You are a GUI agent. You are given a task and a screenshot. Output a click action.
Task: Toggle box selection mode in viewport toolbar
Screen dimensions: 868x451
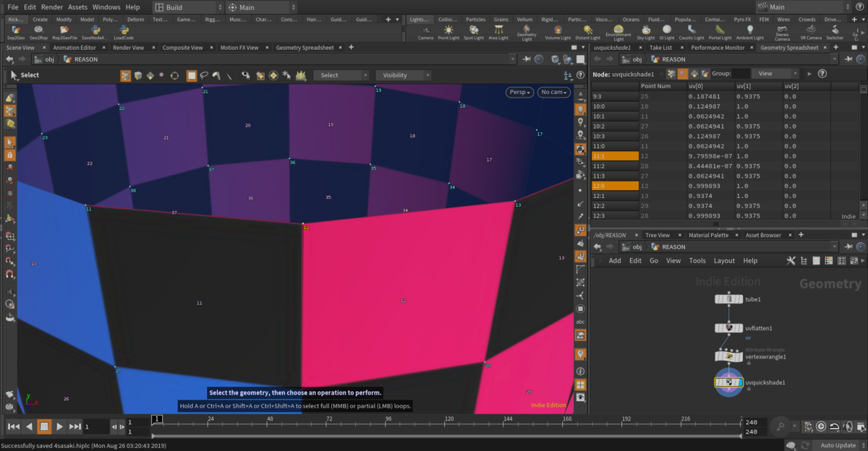(x=192, y=75)
